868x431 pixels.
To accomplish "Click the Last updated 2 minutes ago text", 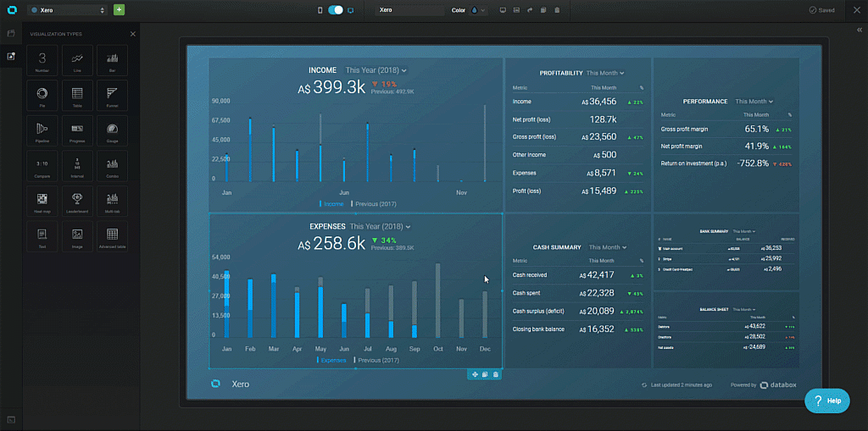I will click(x=682, y=384).
